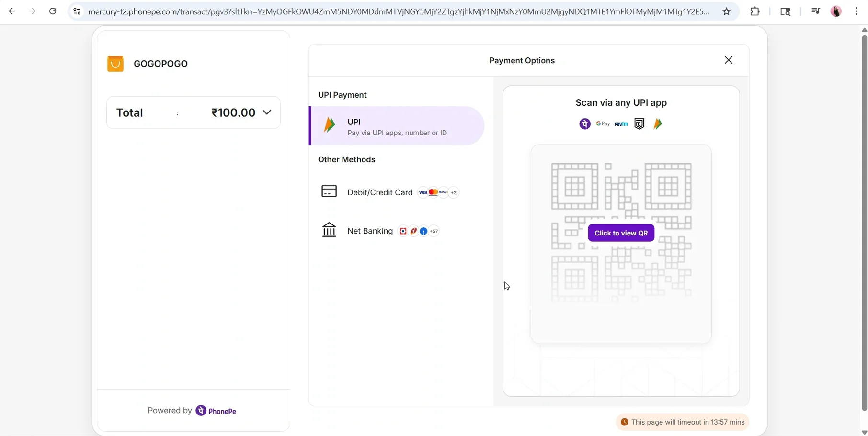Close the Payment Options panel
The image size is (868, 436).
pyautogui.click(x=729, y=60)
